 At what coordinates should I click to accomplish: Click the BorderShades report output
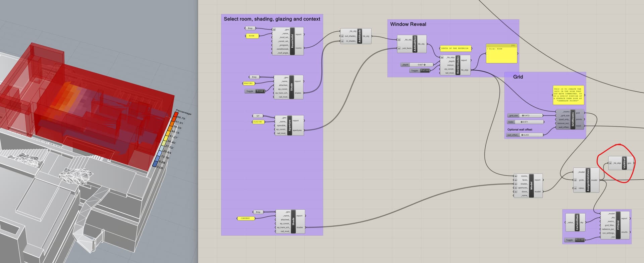tap(464, 60)
